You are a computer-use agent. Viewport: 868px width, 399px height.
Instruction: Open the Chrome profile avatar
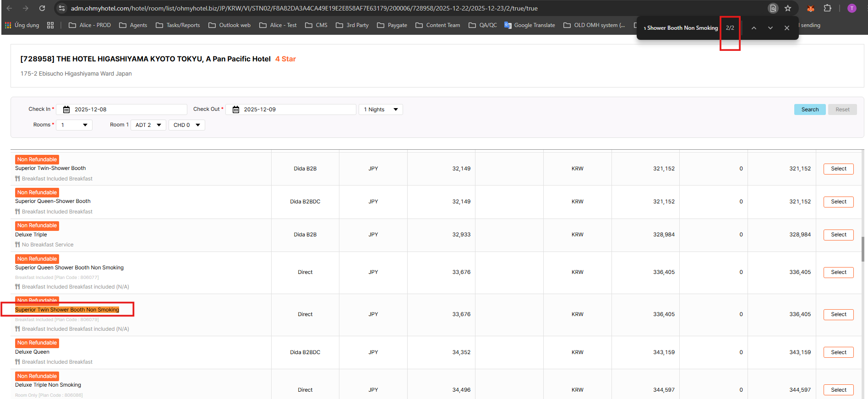852,8
